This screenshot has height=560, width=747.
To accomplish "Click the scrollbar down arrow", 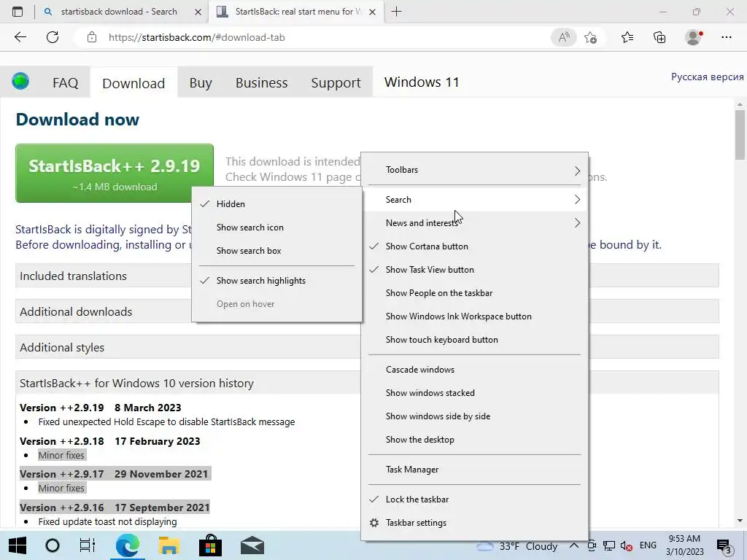I will click(x=740, y=521).
